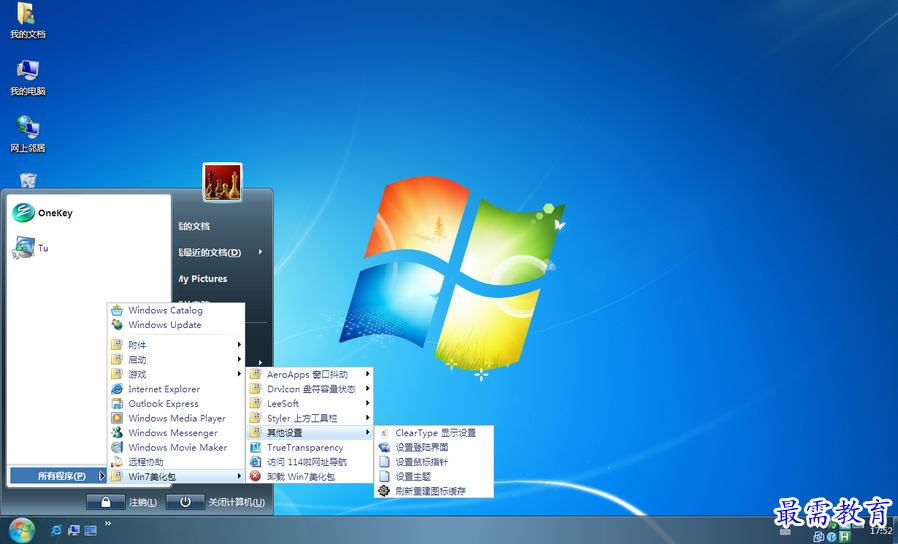Open OneKey pinned program in Start menu

(43, 213)
